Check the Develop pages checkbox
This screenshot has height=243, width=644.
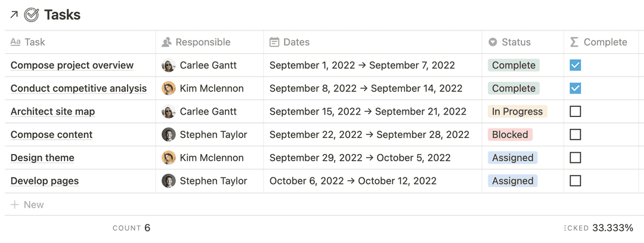[575, 181]
